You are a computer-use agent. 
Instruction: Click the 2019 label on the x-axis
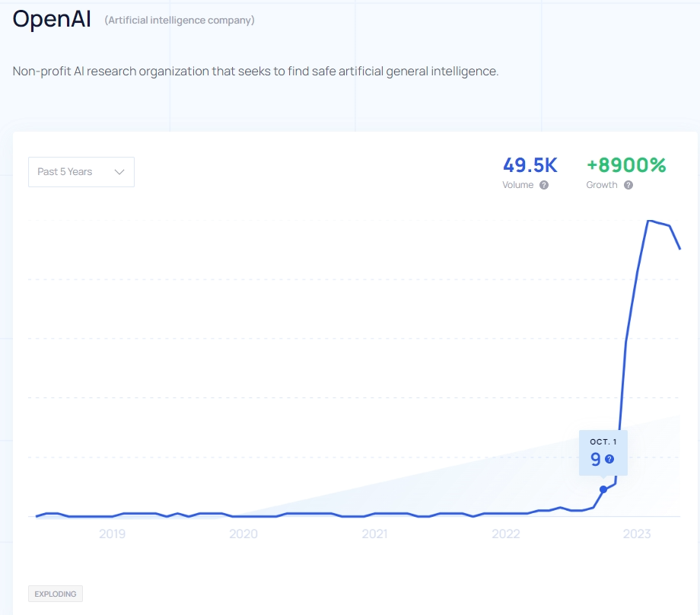[112, 534]
